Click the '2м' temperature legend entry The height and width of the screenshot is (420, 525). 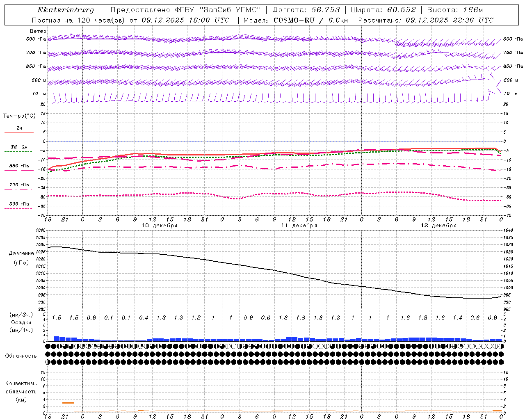tap(19, 128)
